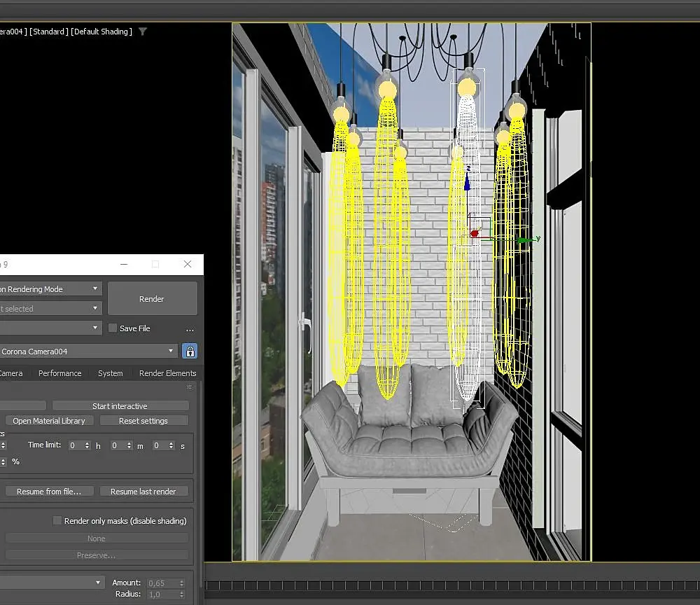Expand the Corona Camera004 view dropdown
This screenshot has height=605, width=700.
[x=87, y=352]
